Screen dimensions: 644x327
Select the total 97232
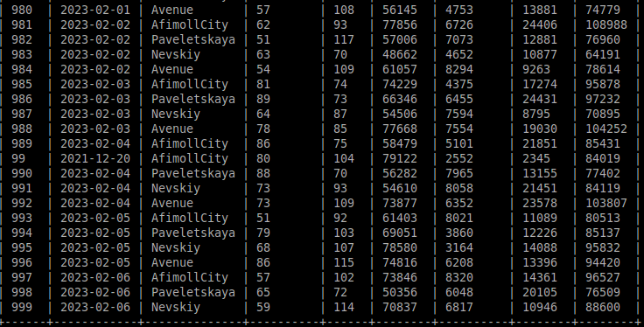pos(603,99)
